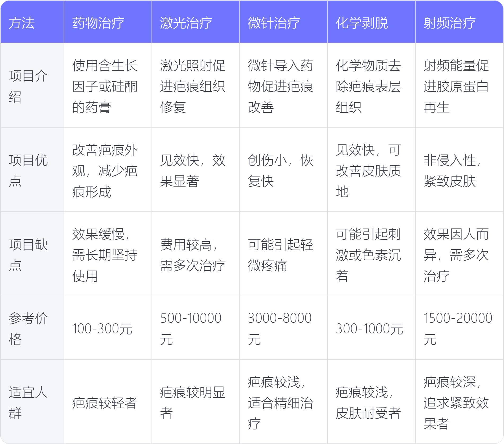Click the 费用较高，需多次治疗 cell
Image resolution: width=504 pixels, height=444 pixels.
click(x=193, y=255)
